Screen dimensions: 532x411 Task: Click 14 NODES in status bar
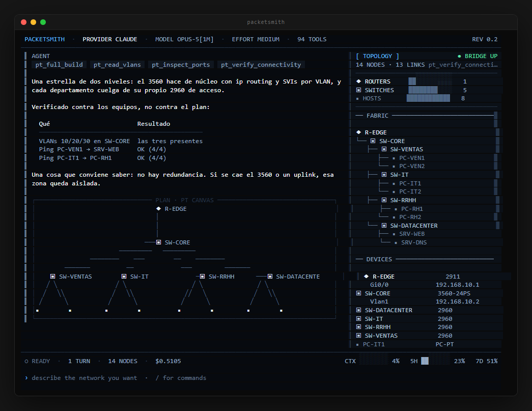point(123,361)
